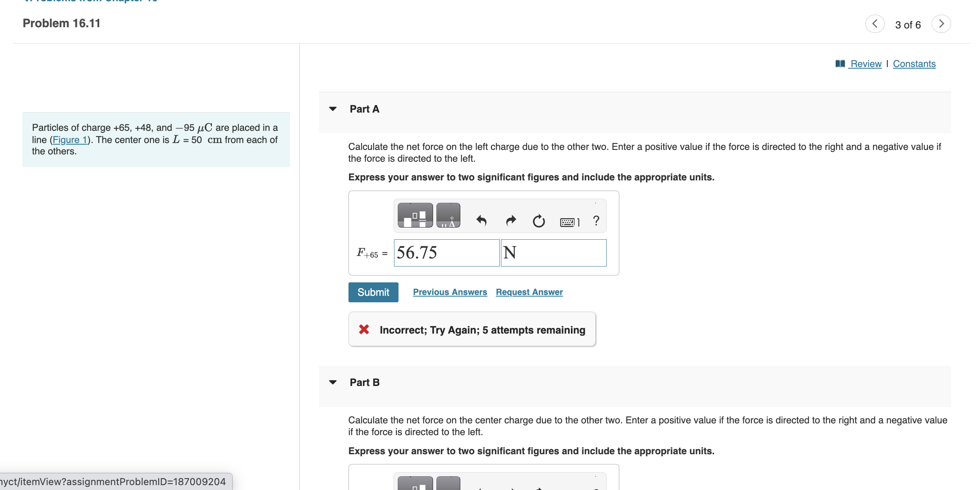Image resolution: width=980 pixels, height=490 pixels.
Task: Expand the Part B answer toolbar templates
Action: point(414,483)
